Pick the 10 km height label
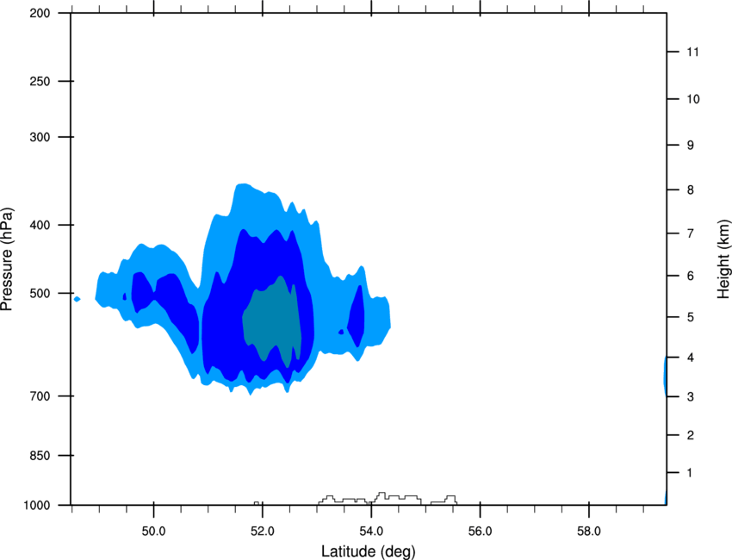Screen dimensions: 732x560 click(692, 99)
